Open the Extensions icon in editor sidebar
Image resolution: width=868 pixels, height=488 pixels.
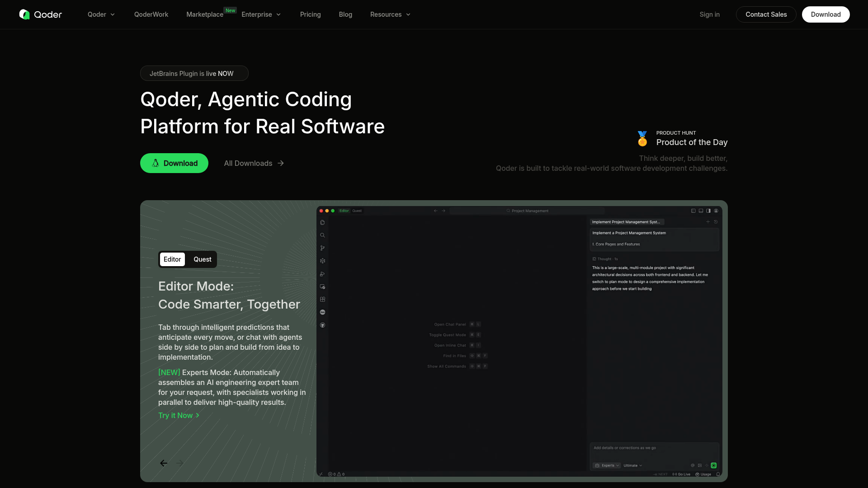pos(322,299)
